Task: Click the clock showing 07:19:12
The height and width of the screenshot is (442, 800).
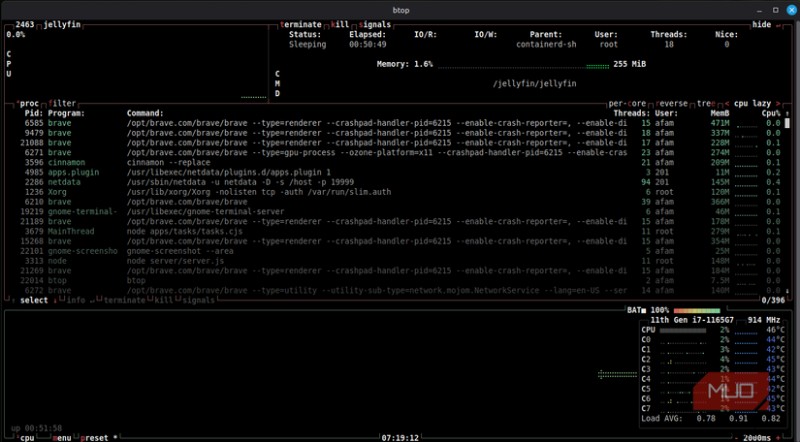Action: pyautogui.click(x=400, y=437)
